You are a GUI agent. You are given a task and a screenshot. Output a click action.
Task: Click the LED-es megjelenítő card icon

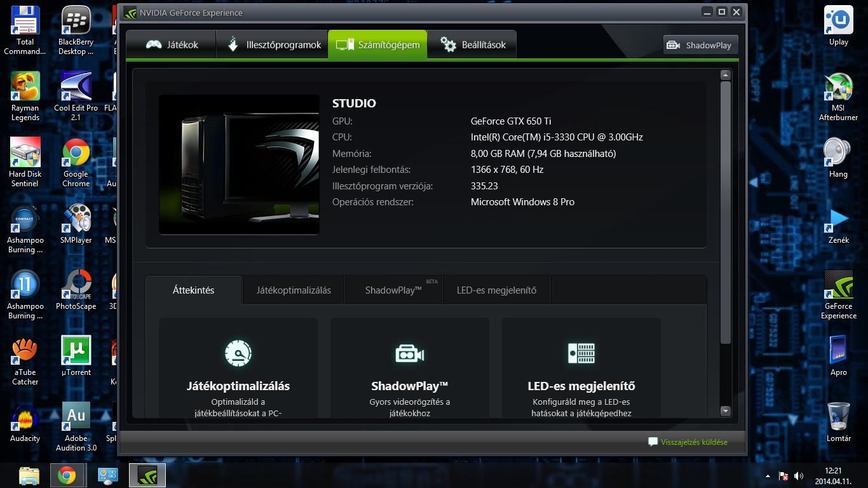[x=581, y=353]
